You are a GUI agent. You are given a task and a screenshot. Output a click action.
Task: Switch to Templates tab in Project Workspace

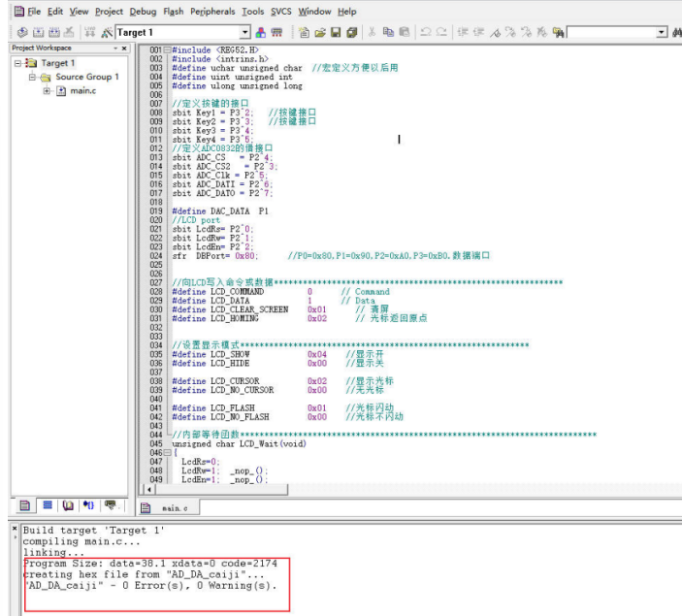(x=111, y=505)
